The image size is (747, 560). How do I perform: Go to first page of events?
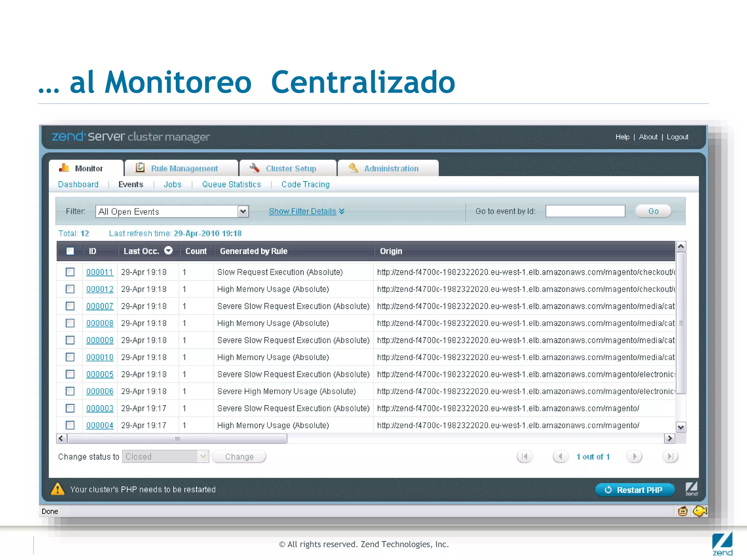point(525,456)
